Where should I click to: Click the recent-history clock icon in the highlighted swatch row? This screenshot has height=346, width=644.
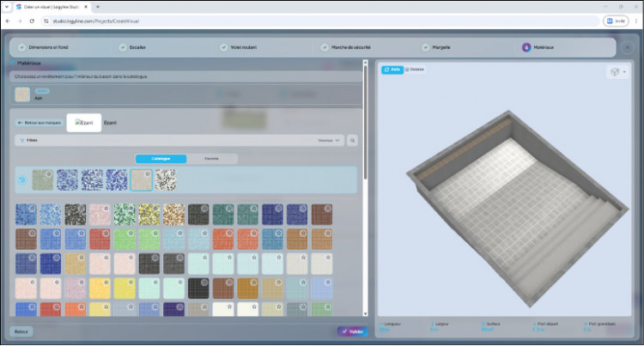(x=22, y=179)
